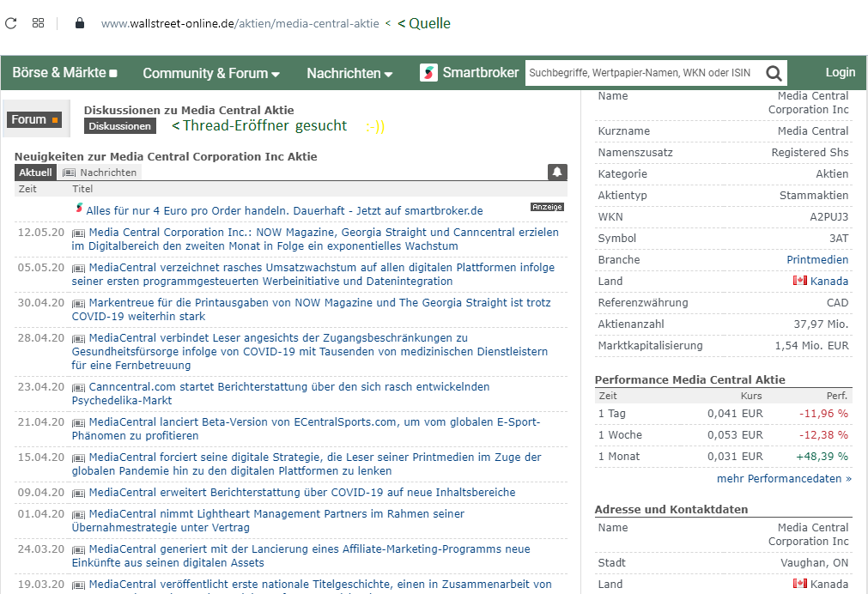Viewport: 868px width, 594px height.
Task: Click smartbroker ad logo beside 4 Euro offer
Action: pyautogui.click(x=79, y=208)
